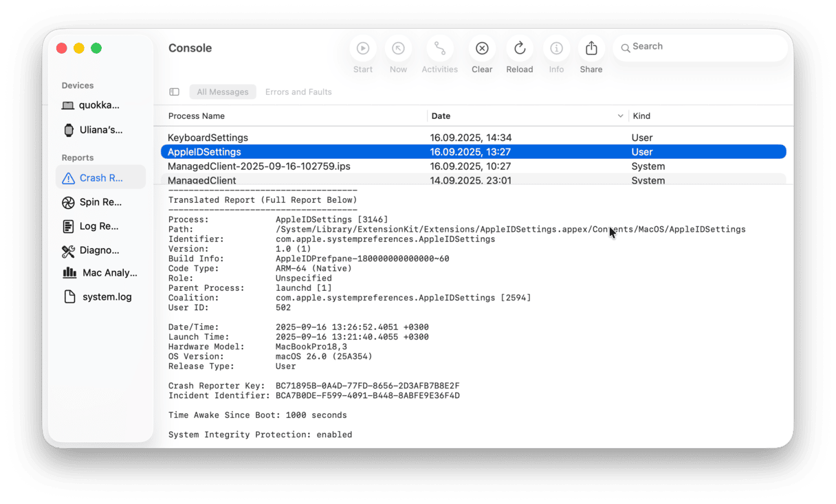Viewport: 836px width, 504px height.
Task: Open the Activities toolbar icon
Action: coord(439,48)
